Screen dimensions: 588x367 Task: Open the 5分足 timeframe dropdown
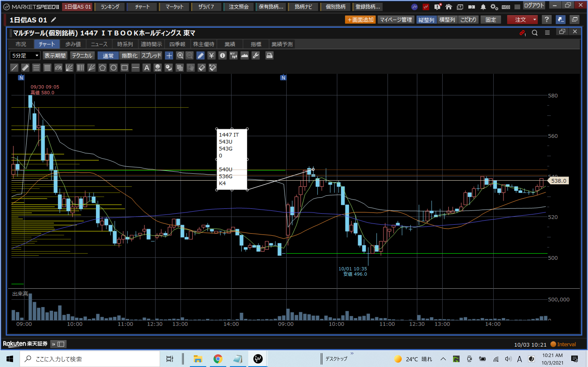pyautogui.click(x=25, y=56)
